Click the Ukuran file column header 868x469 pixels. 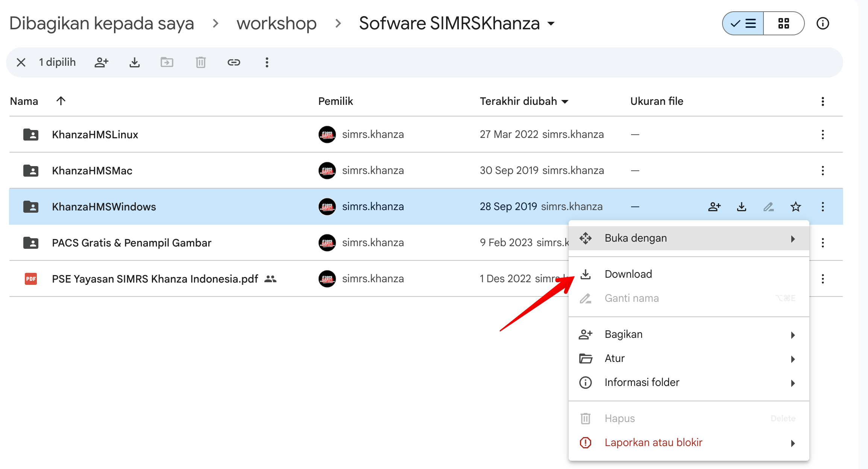pos(657,101)
